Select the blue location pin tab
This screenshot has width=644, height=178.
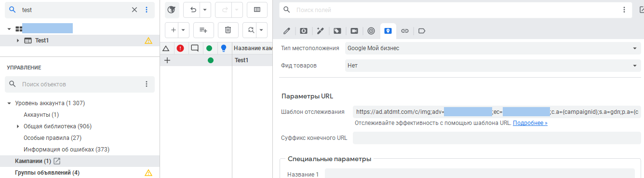coord(388,31)
